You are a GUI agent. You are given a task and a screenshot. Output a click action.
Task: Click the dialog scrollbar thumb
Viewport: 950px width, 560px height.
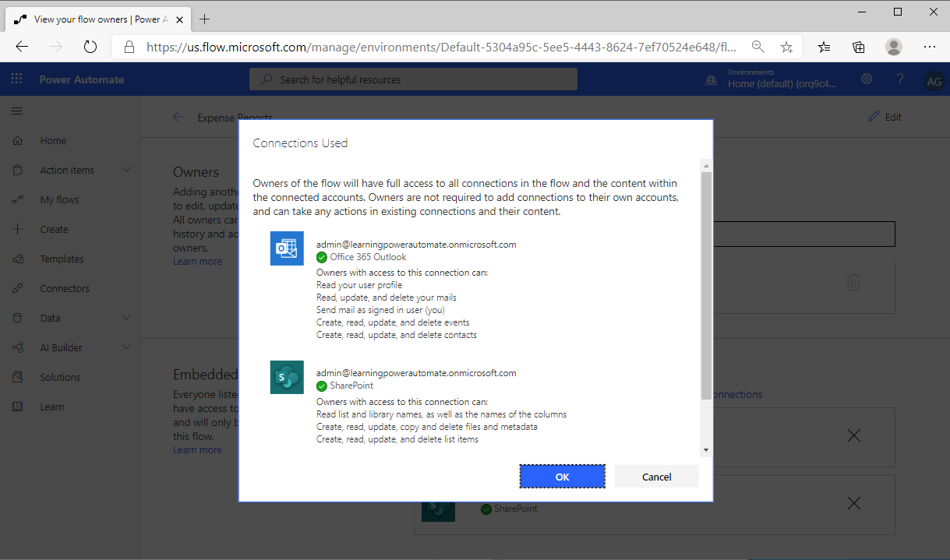click(706, 285)
